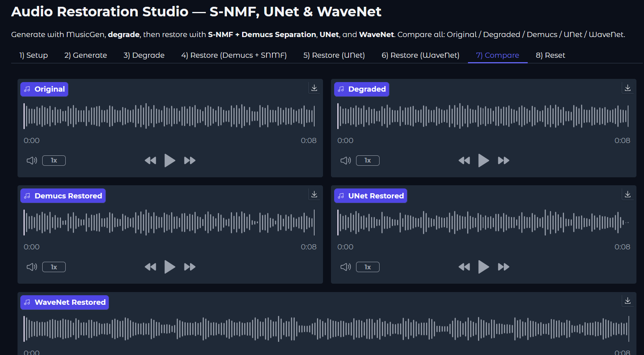This screenshot has height=355, width=644.
Task: Change Degraded playback speed 1x button
Action: 368,161
